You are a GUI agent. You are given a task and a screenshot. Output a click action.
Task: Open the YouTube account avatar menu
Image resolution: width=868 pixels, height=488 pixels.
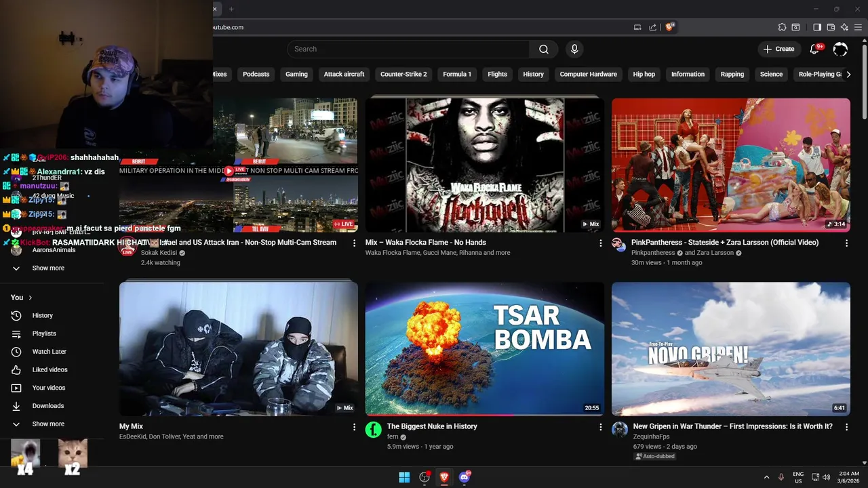pos(840,49)
